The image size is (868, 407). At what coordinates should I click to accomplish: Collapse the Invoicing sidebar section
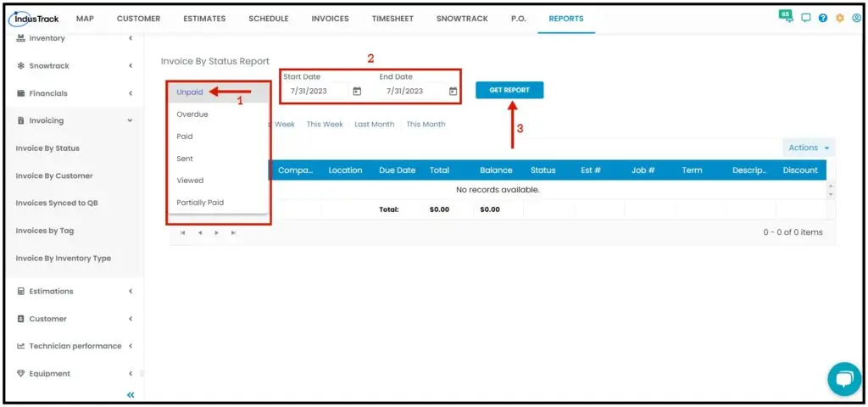(130, 120)
